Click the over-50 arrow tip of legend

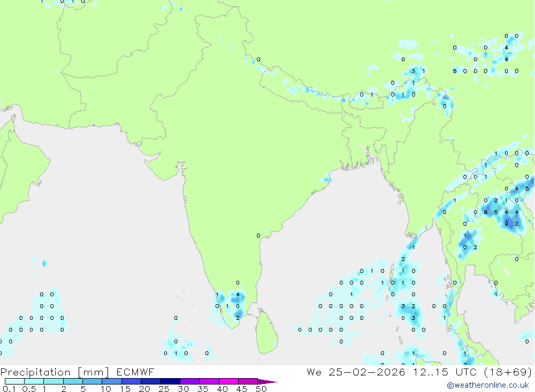[x=267, y=382]
